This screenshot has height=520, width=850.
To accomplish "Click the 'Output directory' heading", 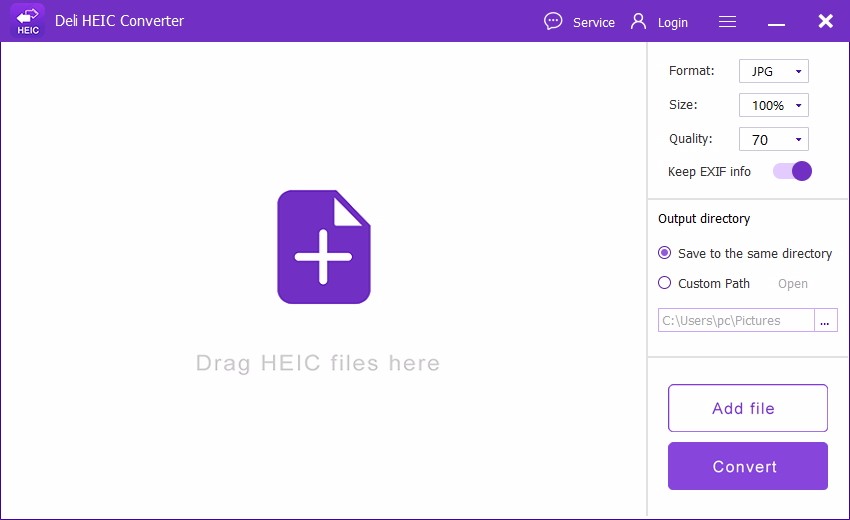I will (704, 219).
